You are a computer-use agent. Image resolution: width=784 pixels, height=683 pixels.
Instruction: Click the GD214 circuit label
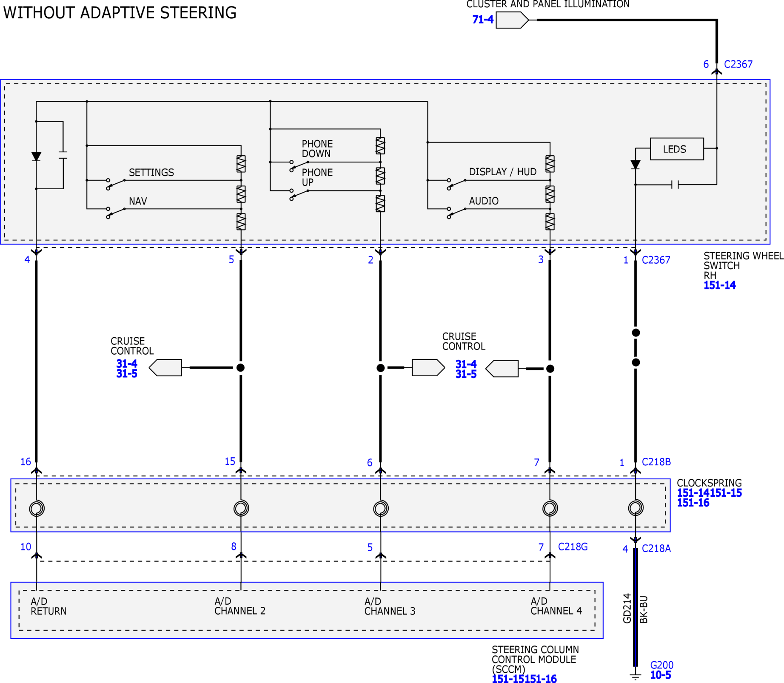pos(627,609)
